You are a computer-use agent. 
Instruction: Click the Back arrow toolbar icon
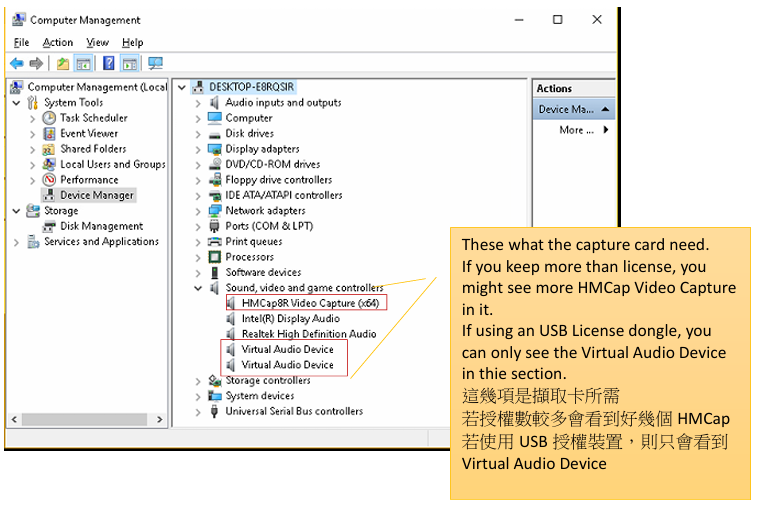click(17, 63)
